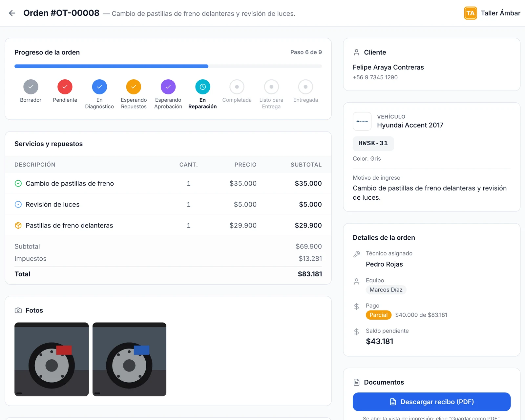Click the Hyundai Accent 2017 vehicle name
This screenshot has height=420, width=525.
410,125
